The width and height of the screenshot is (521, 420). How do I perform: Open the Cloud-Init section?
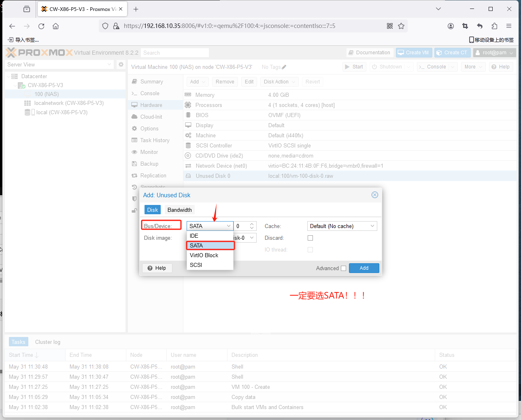pos(155,117)
